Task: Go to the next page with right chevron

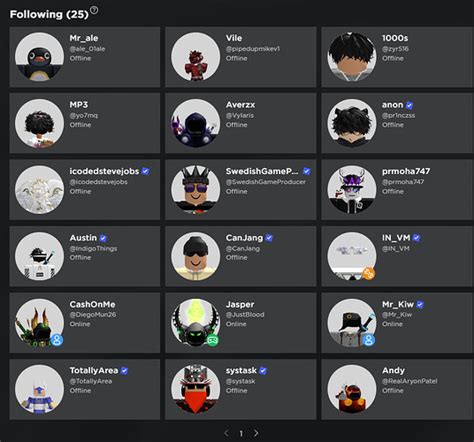Action: point(256,433)
